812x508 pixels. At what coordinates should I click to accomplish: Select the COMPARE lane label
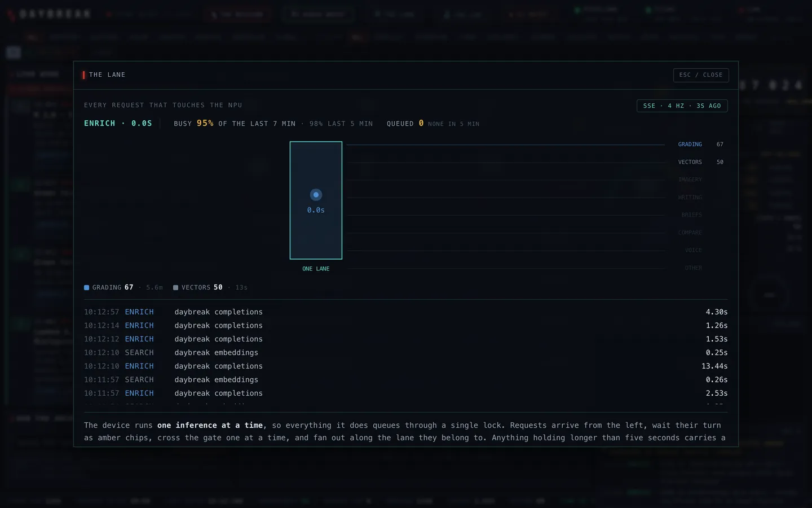pyautogui.click(x=690, y=233)
